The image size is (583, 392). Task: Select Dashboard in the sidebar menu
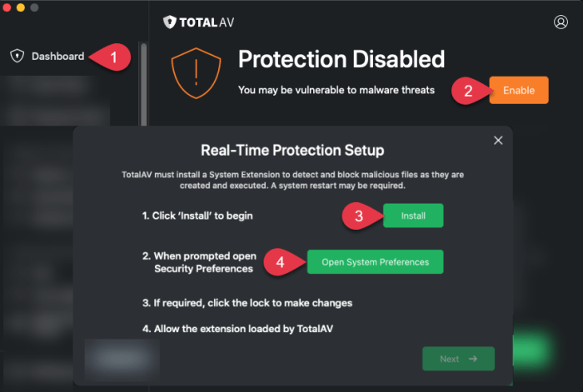coord(58,56)
